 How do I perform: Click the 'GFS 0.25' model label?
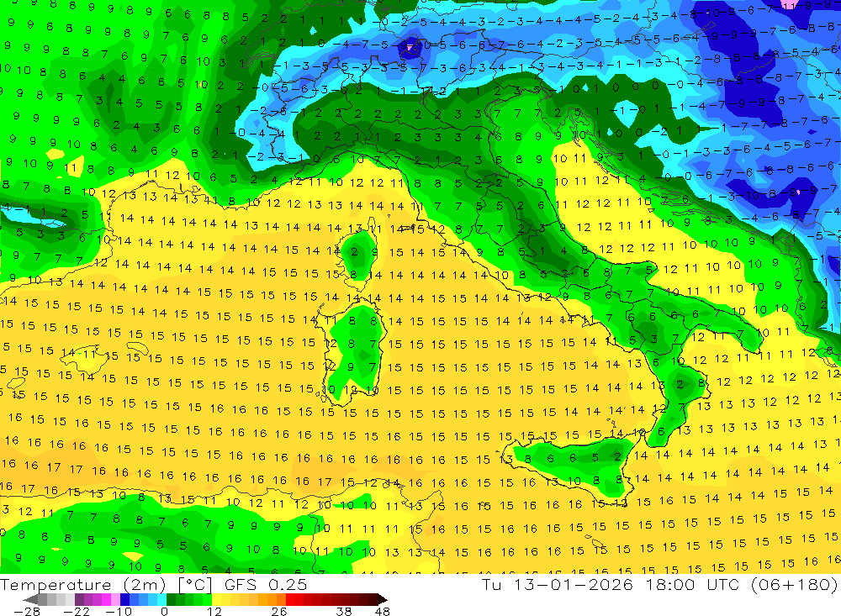pos(266,584)
